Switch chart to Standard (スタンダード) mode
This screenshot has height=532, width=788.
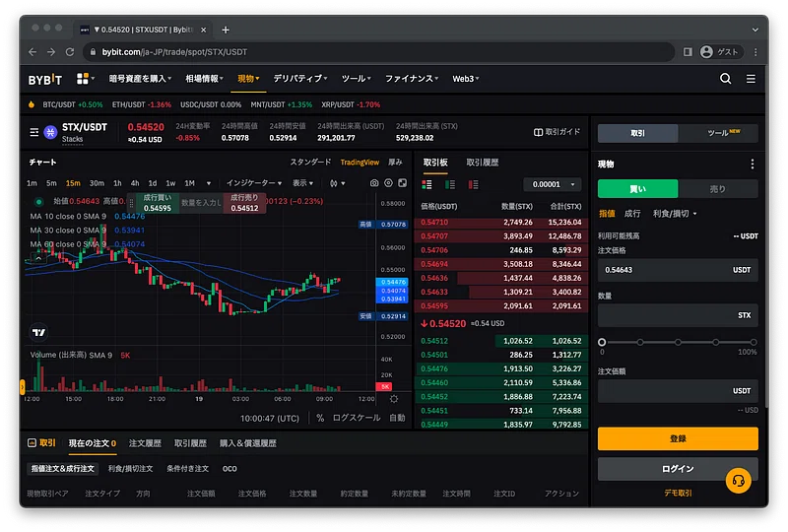(x=310, y=162)
